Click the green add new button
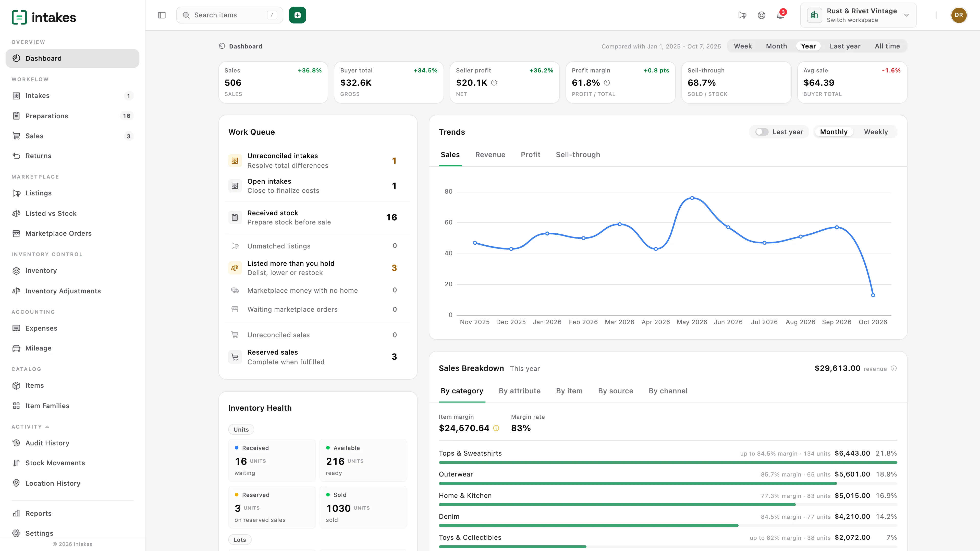The height and width of the screenshot is (551, 980). coord(298,15)
